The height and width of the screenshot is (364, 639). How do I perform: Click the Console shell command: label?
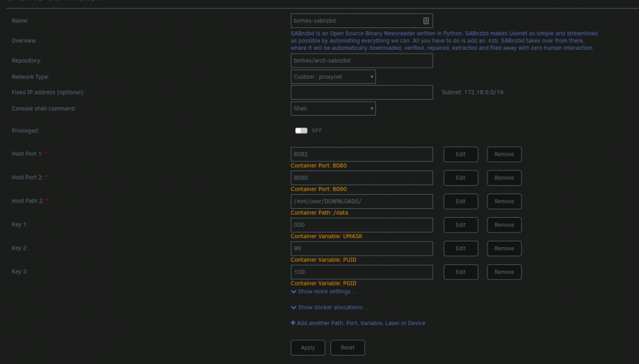click(44, 109)
